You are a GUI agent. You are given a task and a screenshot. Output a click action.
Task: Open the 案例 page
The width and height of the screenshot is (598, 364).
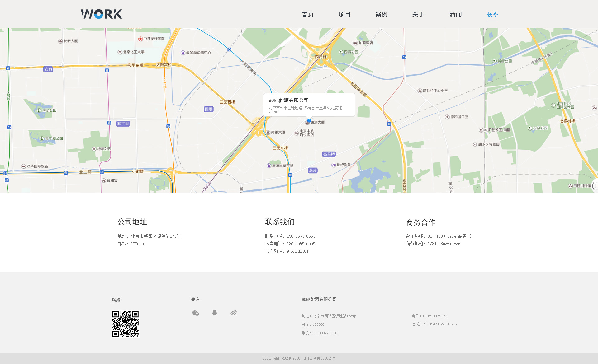pos(382,14)
